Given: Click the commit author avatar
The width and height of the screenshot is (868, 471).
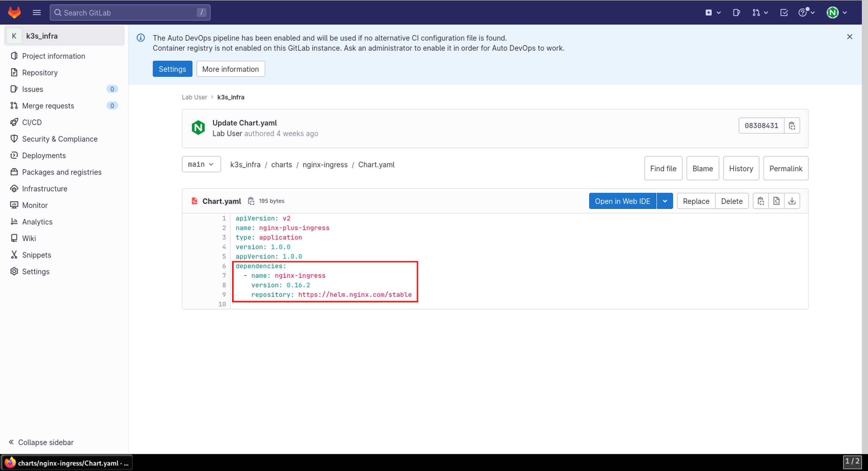Looking at the screenshot, I should pyautogui.click(x=198, y=128).
